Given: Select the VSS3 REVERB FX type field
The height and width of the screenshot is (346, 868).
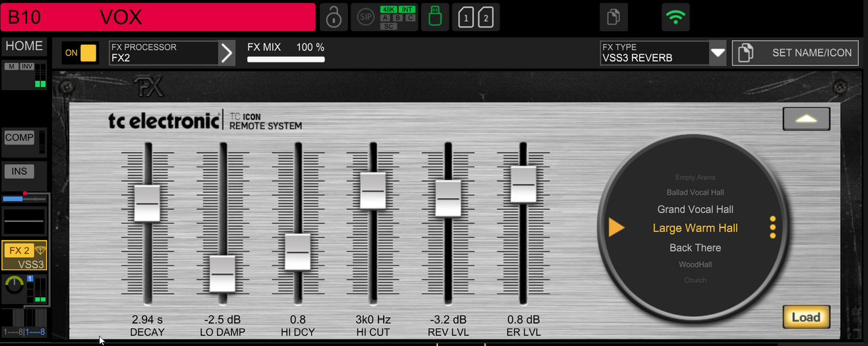Looking at the screenshot, I should [654, 53].
